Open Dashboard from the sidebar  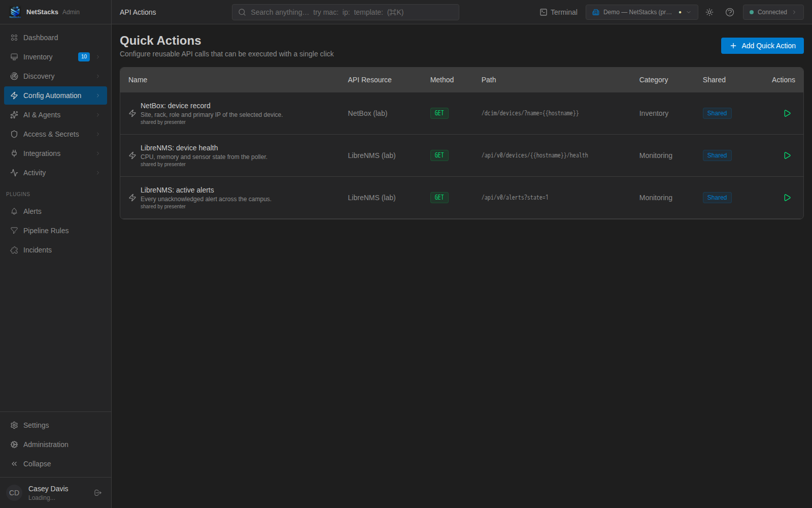56,38
